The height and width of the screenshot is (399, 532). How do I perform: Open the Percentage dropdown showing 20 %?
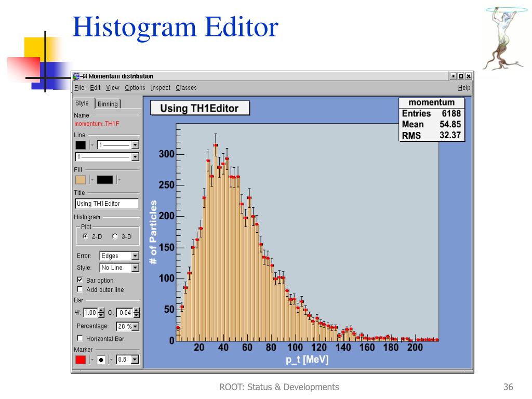(x=128, y=326)
